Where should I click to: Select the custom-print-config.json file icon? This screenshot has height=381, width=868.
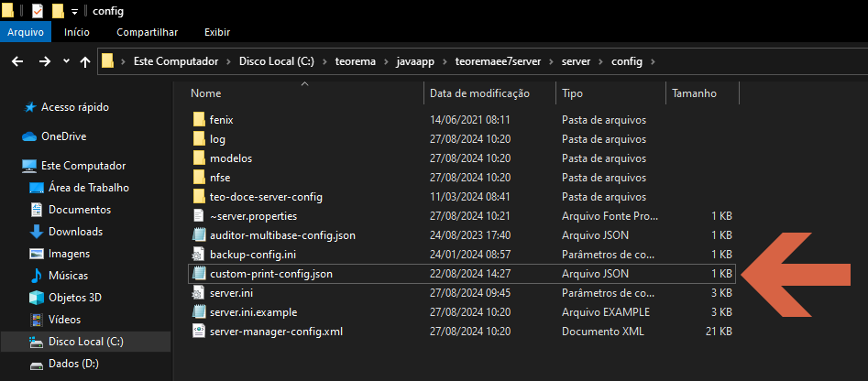point(199,273)
